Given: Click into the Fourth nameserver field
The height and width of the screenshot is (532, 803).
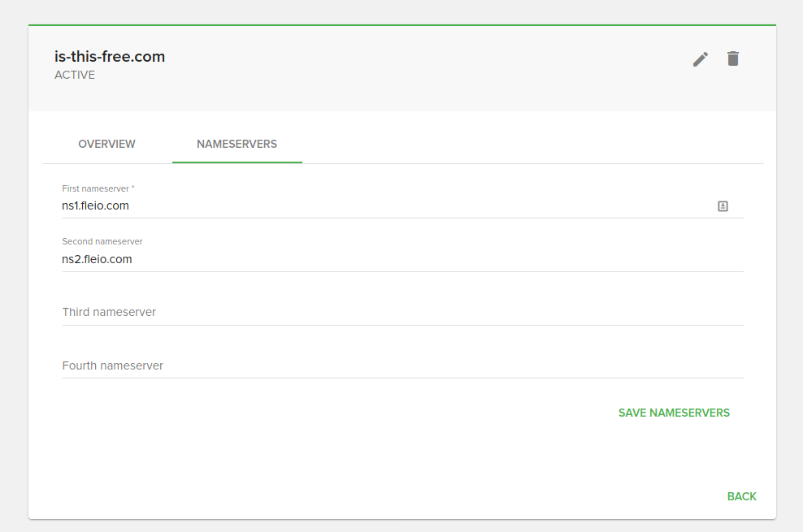Looking at the screenshot, I should coord(402,365).
